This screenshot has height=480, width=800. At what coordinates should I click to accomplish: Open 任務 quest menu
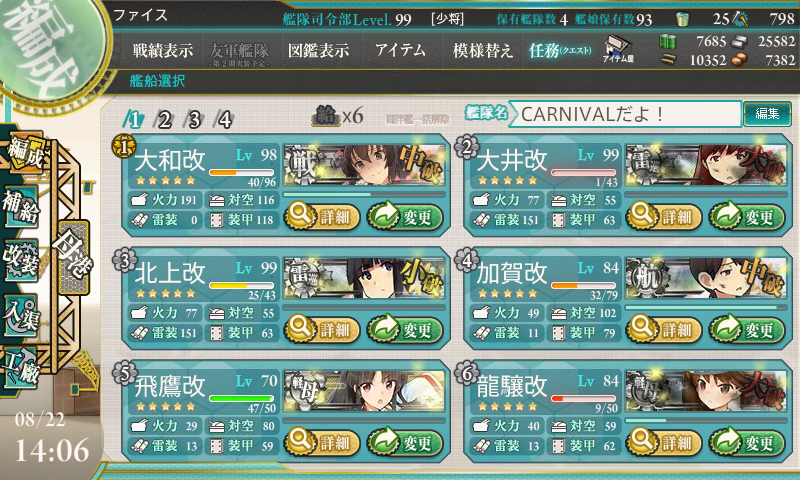click(560, 50)
